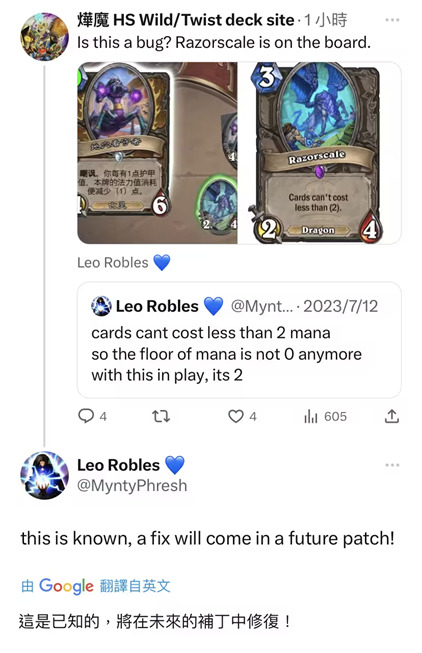Open more options on Leo Robles reply

(x=392, y=465)
